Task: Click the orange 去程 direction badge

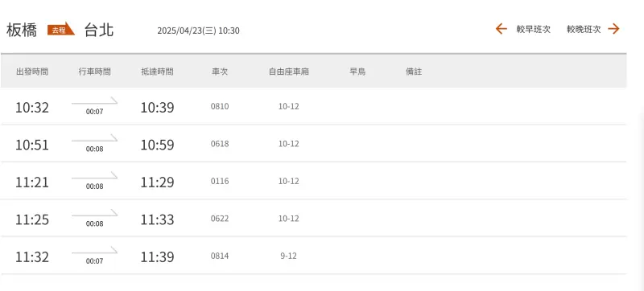Action: pos(60,29)
